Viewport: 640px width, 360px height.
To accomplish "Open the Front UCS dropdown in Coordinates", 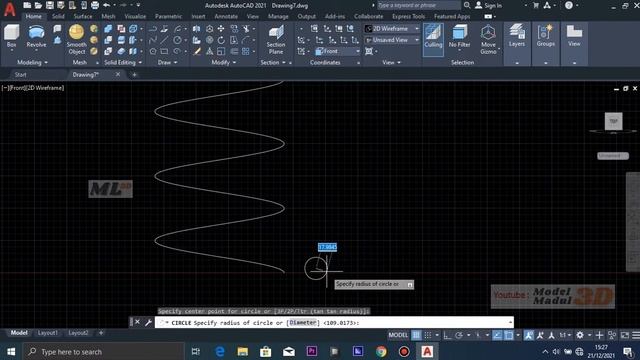I will 337,51.
